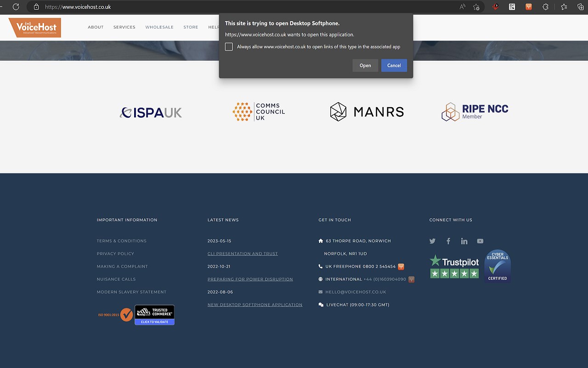Reload the page with the refresh icon

click(x=16, y=7)
